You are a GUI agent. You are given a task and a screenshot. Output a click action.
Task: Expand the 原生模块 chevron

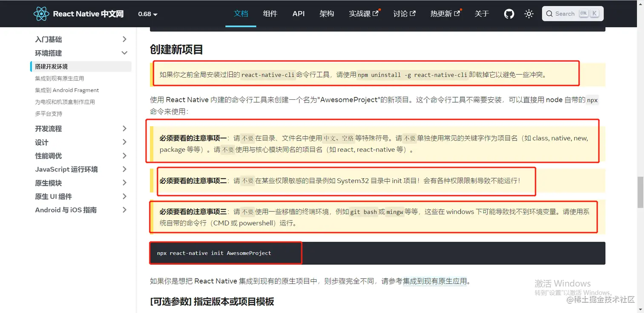(124, 183)
